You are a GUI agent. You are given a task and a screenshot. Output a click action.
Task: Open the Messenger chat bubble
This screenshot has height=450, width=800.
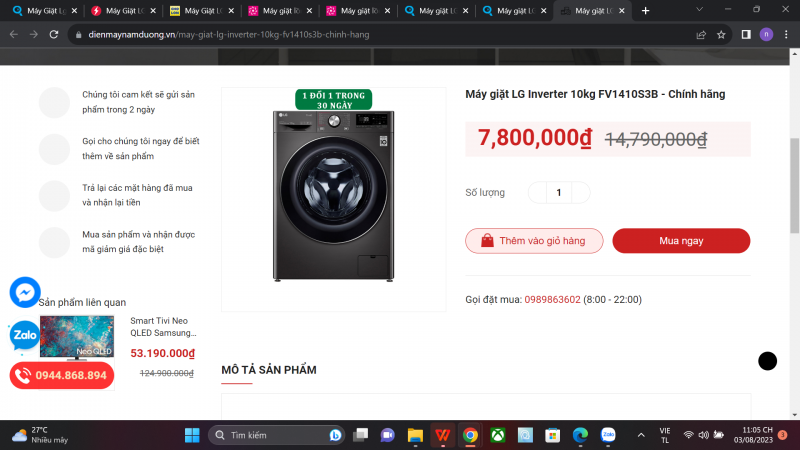(x=25, y=292)
